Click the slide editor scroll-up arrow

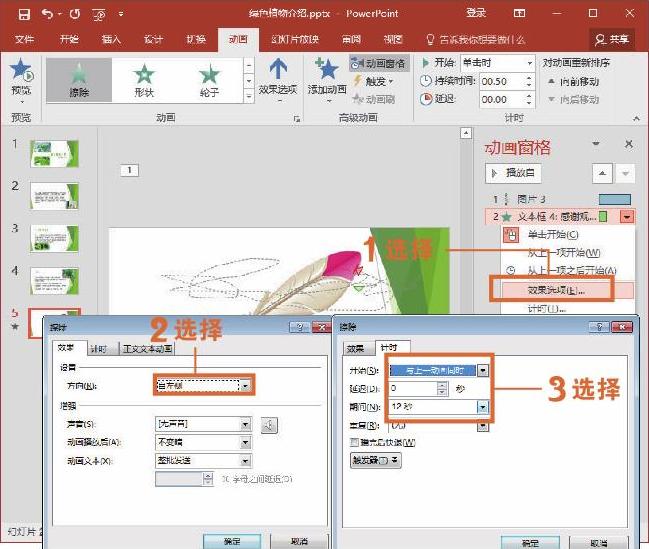coord(466,133)
